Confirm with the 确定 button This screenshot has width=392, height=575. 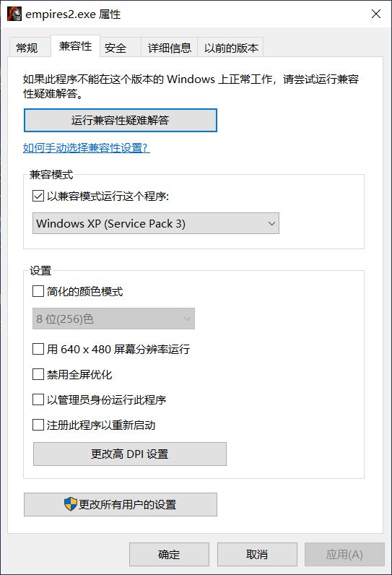point(169,554)
